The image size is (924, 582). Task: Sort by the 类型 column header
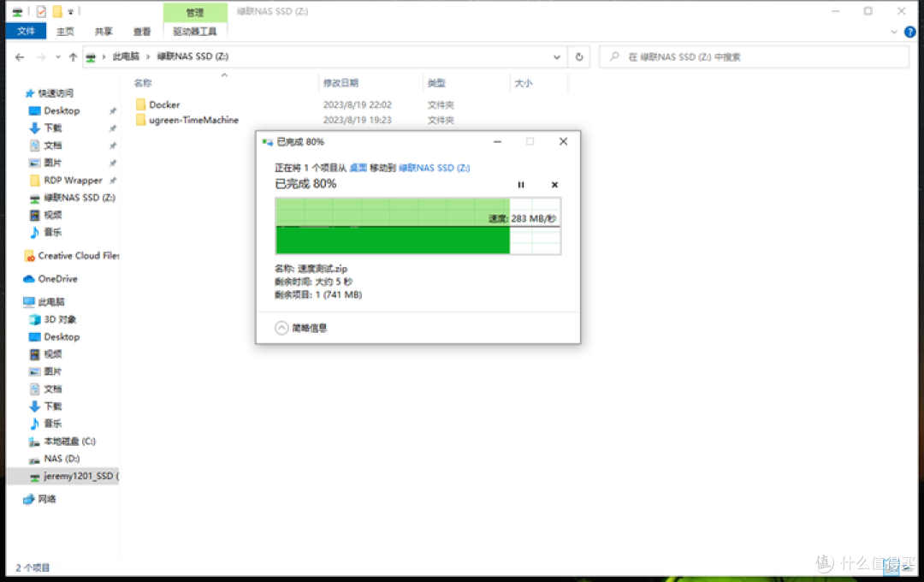[436, 83]
